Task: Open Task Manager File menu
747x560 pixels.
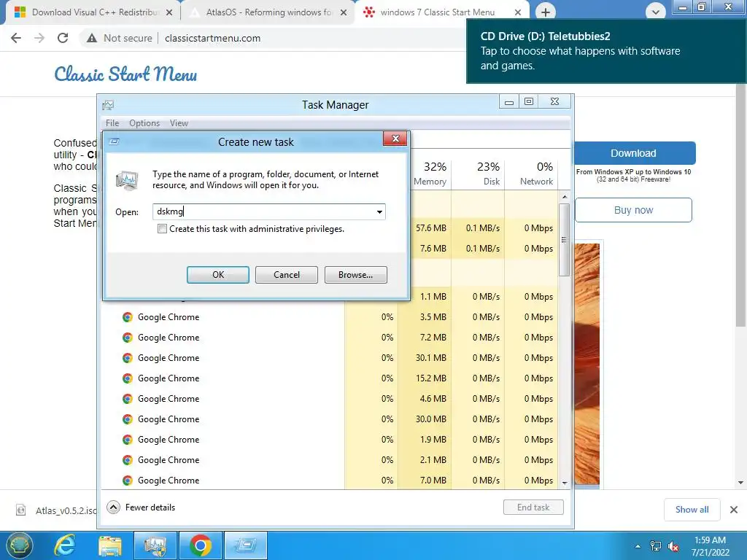Action: tap(112, 122)
